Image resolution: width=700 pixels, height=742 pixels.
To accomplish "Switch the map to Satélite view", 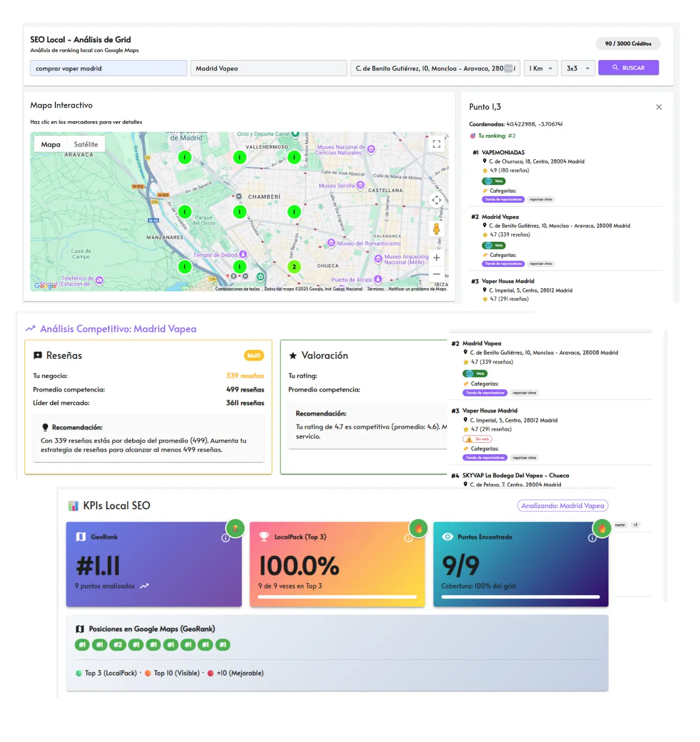I will (x=86, y=145).
